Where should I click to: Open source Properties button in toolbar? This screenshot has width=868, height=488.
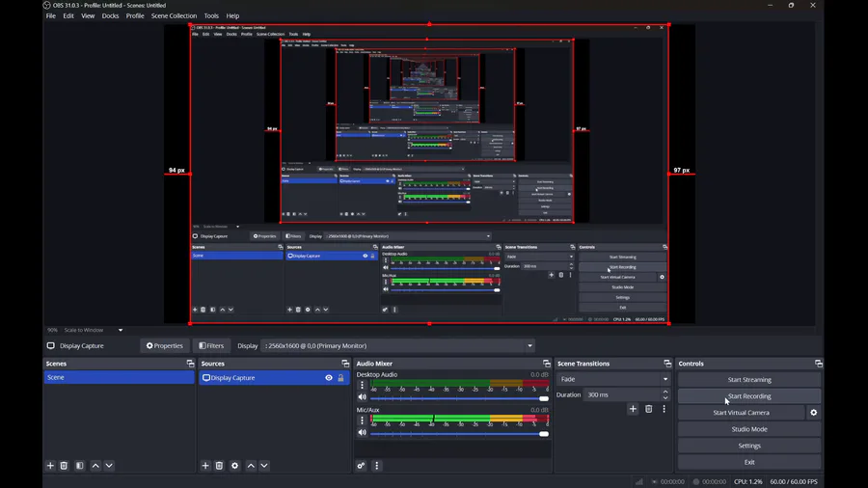click(164, 346)
